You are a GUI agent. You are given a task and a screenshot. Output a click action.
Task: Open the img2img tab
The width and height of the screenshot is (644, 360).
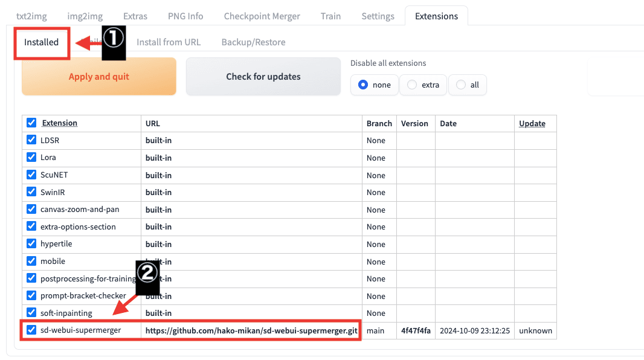85,16
